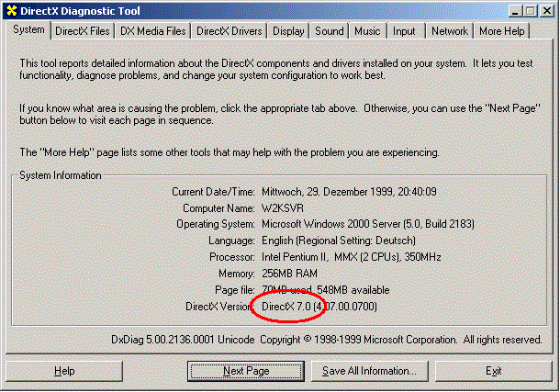The height and width of the screenshot is (392, 560).
Task: Click computer name value W2KSVR
Action: coord(283,208)
